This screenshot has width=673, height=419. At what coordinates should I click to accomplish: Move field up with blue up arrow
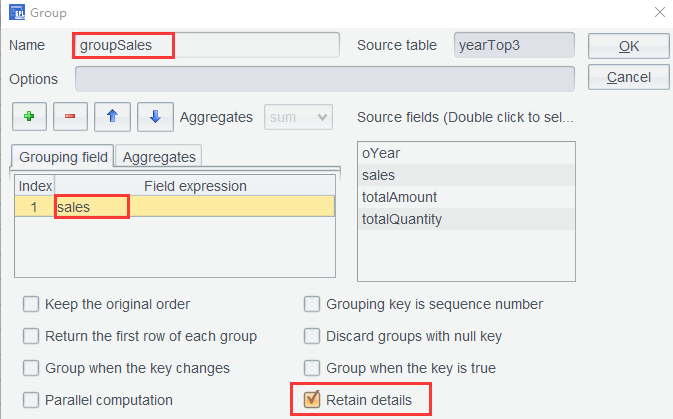point(112,117)
